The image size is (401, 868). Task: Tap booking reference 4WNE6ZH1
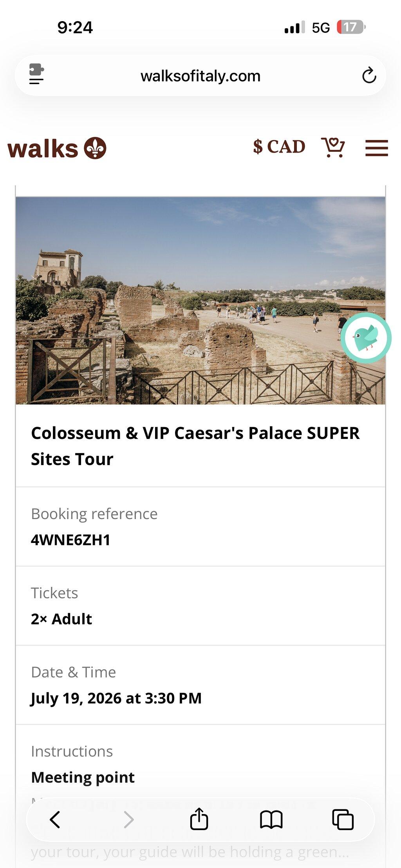click(x=70, y=540)
